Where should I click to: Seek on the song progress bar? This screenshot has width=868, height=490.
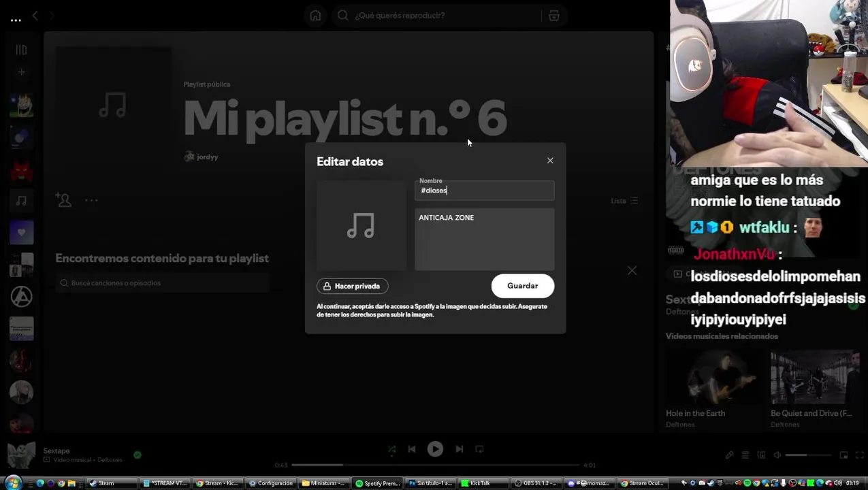point(436,465)
